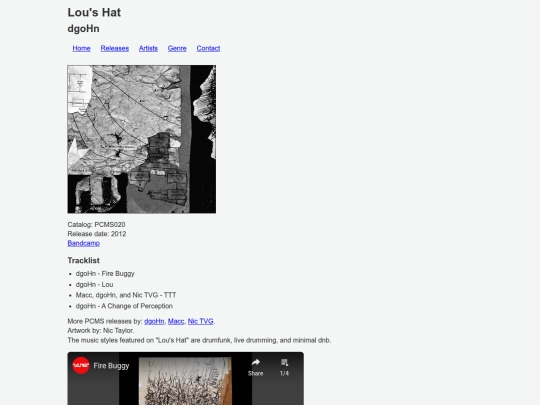
Task: Select the Macc, dgoHn, and Nic TVG - TTT track entry
Action: [126, 295]
